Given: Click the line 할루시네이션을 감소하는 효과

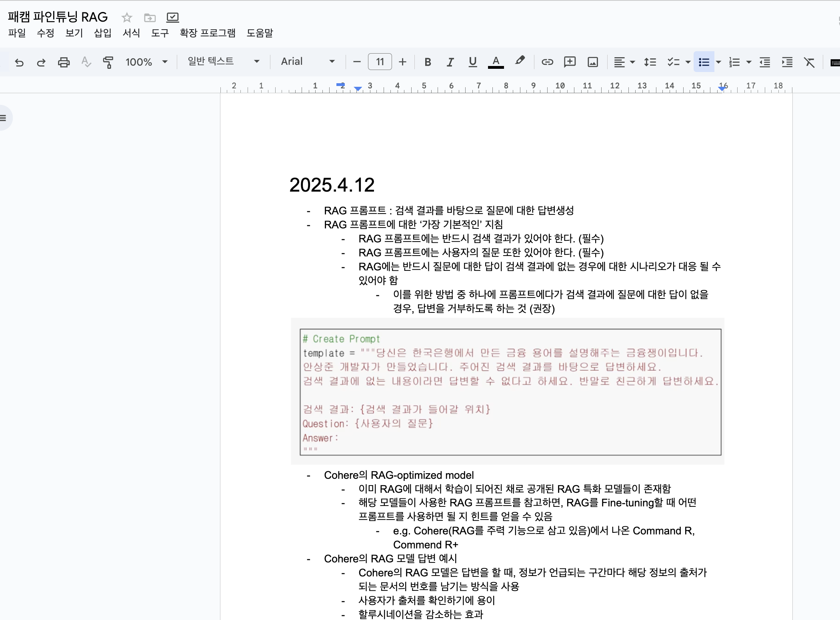Looking at the screenshot, I should tap(421, 614).
